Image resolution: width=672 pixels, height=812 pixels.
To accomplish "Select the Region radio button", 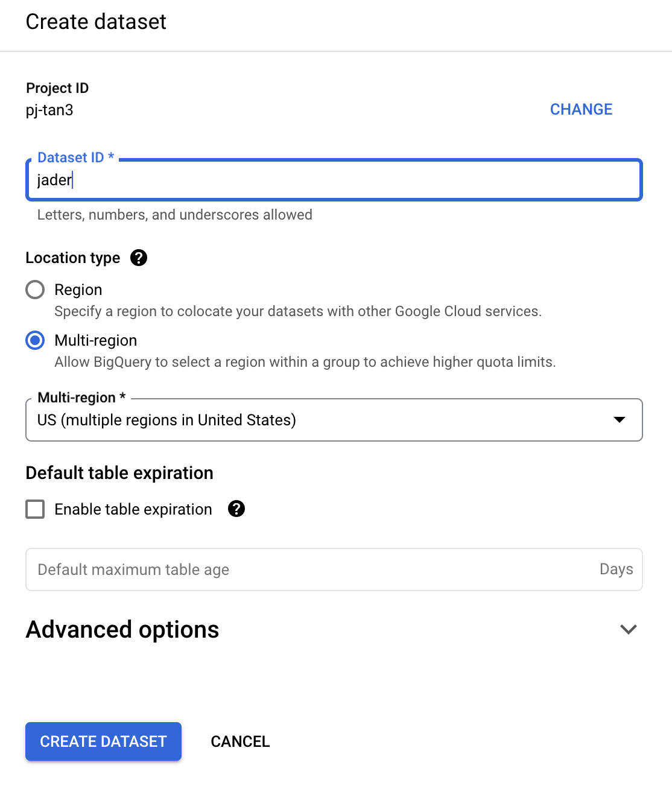I will point(35,290).
